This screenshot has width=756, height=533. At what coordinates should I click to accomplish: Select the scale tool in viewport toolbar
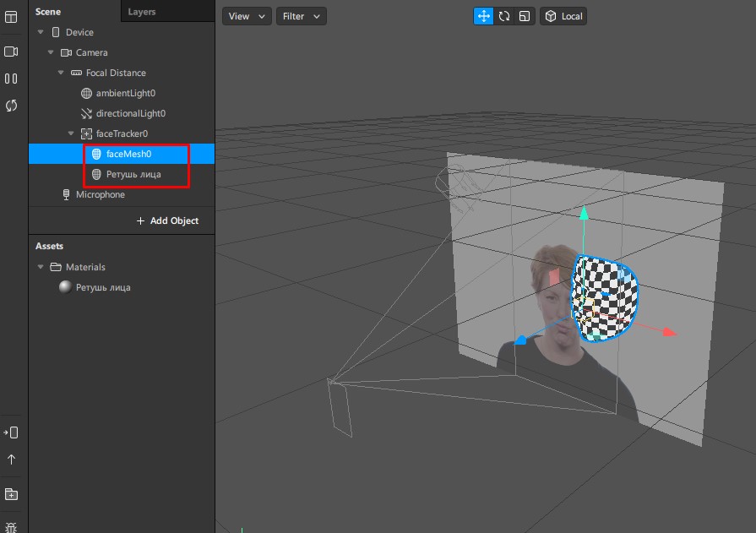click(x=525, y=16)
